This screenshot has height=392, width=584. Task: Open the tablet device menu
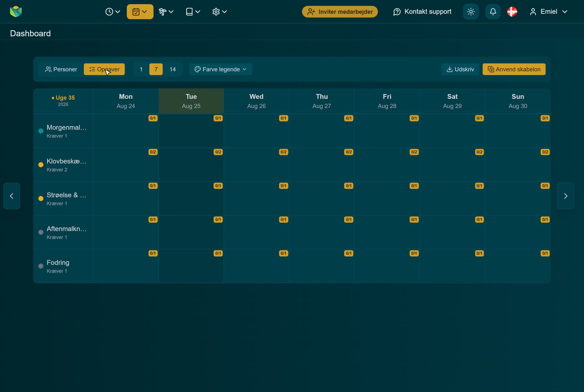coord(193,12)
